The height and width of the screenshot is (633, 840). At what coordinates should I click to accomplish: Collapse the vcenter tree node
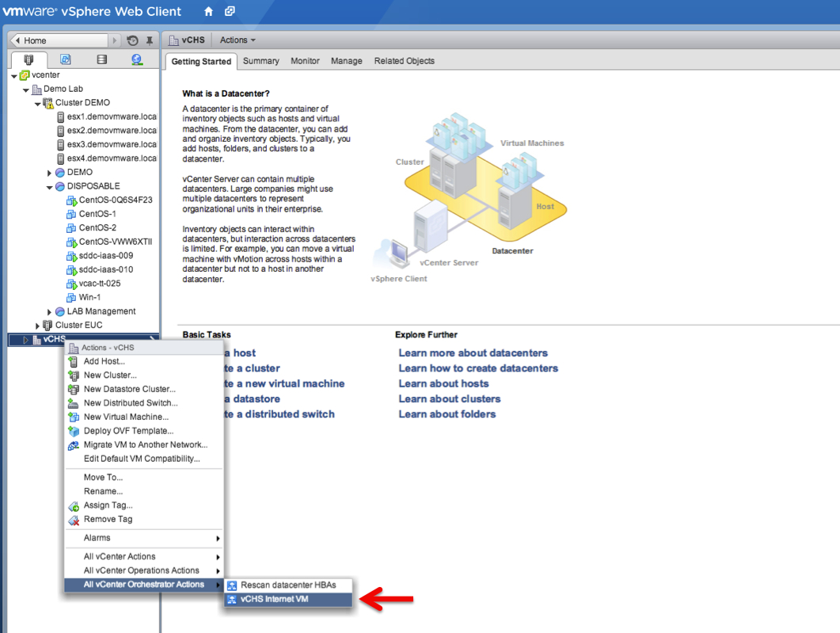14,76
